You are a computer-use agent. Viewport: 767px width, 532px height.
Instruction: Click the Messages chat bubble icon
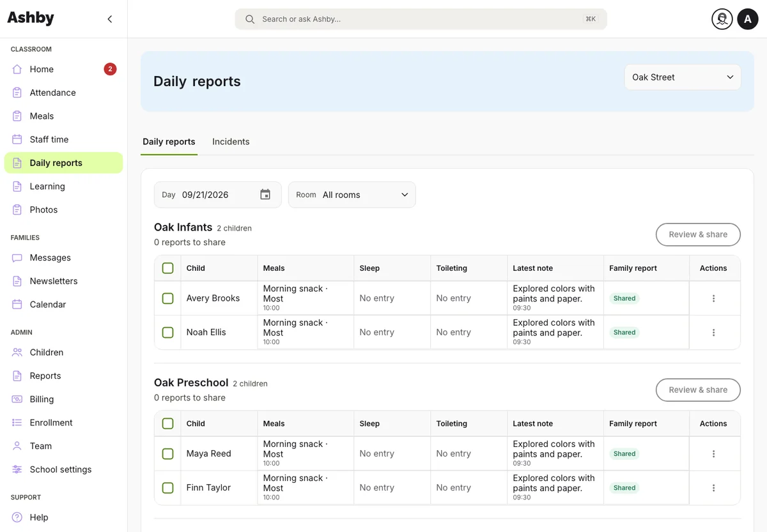17,258
